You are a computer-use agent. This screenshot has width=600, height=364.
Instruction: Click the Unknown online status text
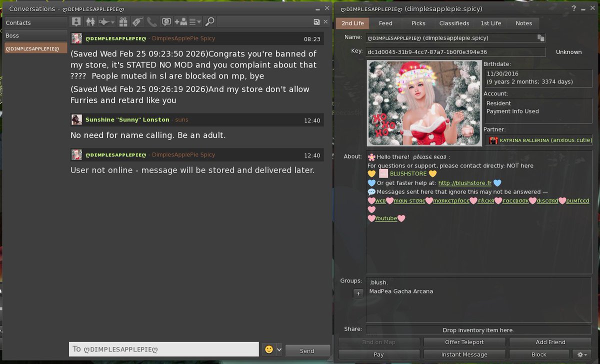568,52
